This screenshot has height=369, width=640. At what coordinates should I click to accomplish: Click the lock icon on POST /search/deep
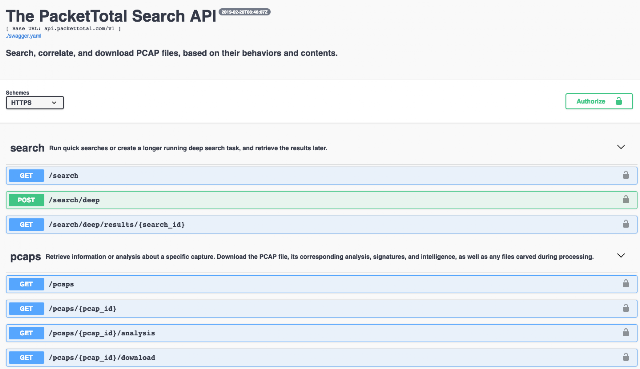tap(626, 200)
